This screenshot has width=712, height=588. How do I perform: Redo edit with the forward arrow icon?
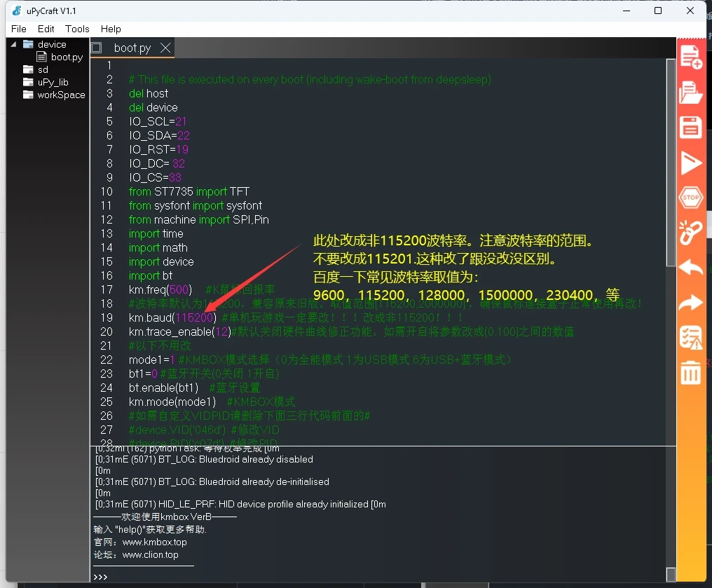[691, 302]
